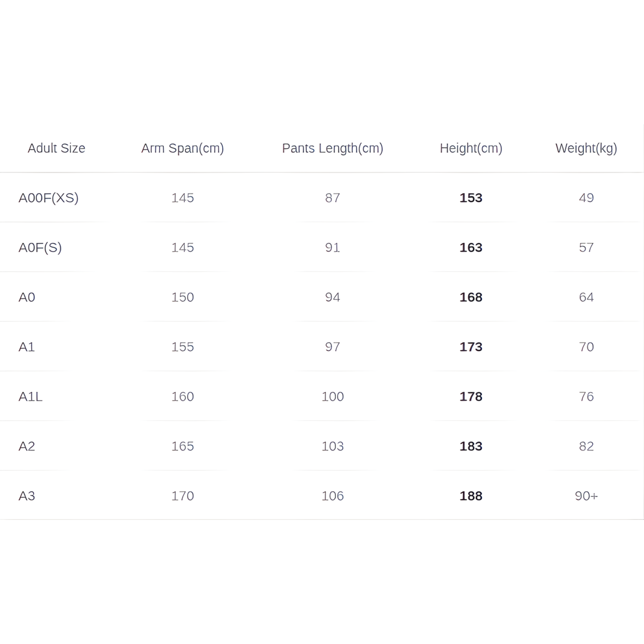Select the A3 size row label

[27, 496]
